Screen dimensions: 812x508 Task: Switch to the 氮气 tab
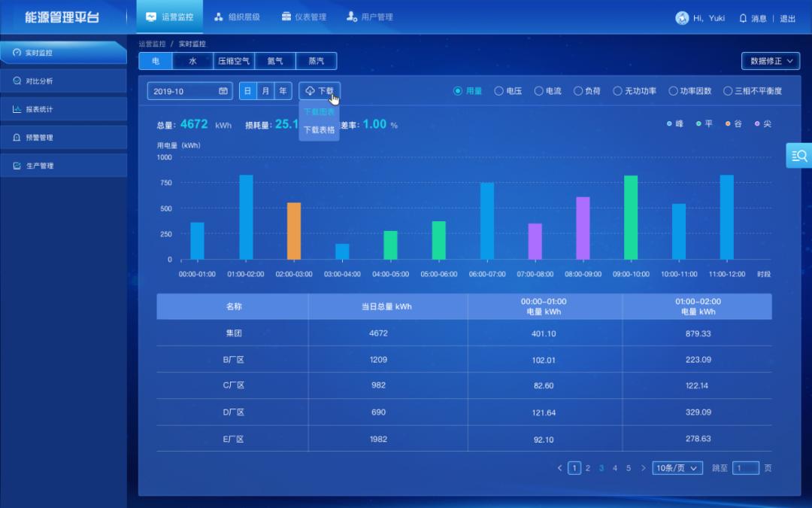pos(275,61)
